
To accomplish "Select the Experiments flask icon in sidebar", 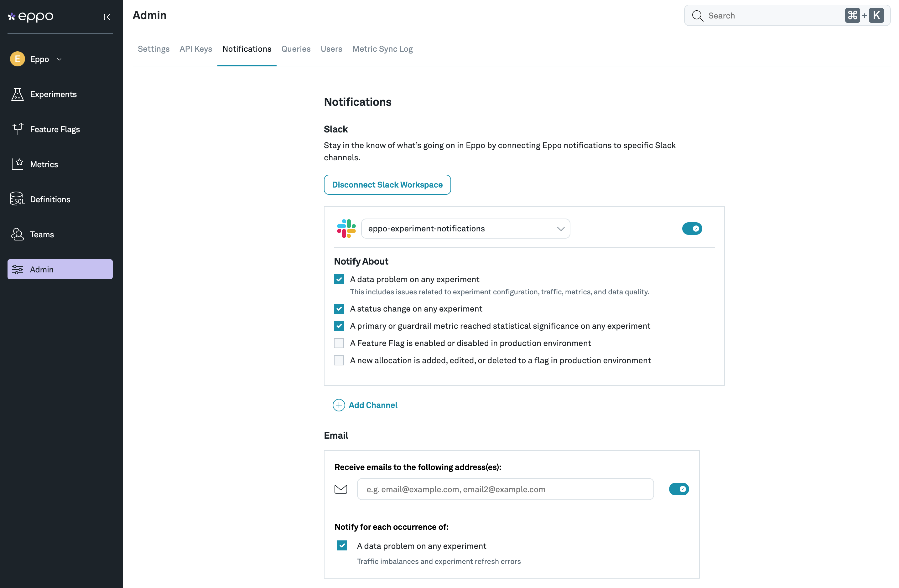I will click(17, 95).
